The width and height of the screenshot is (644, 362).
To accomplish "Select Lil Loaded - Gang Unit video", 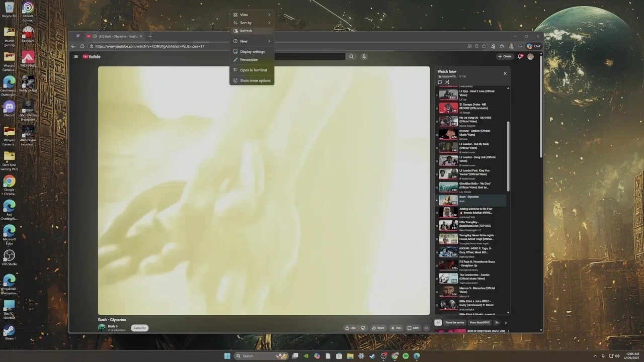I will point(471,160).
